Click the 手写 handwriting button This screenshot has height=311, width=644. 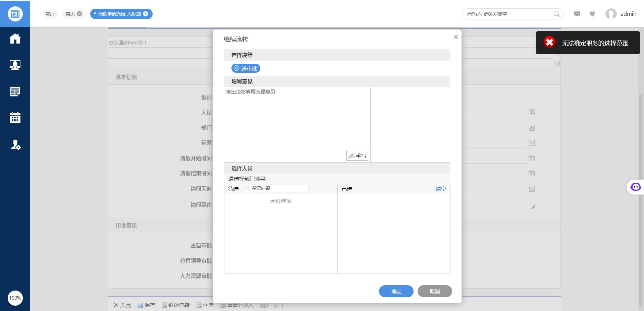tap(357, 156)
